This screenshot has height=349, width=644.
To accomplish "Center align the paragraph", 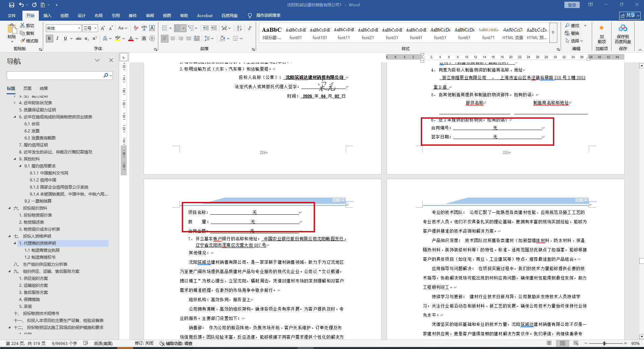I will tap(173, 38).
